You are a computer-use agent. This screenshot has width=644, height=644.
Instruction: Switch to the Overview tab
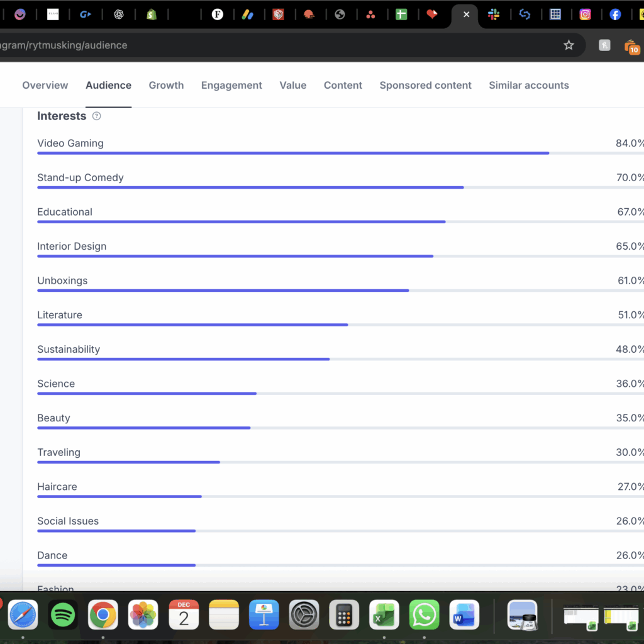pyautogui.click(x=45, y=86)
